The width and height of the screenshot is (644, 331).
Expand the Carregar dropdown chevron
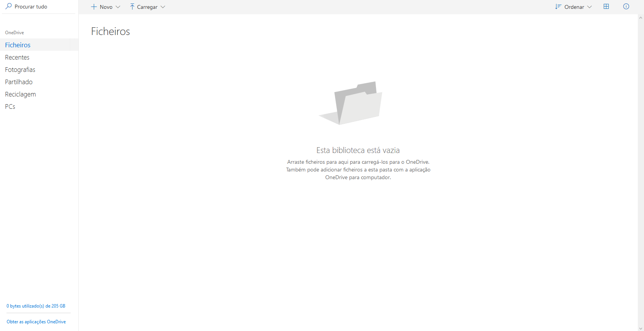coord(163,7)
